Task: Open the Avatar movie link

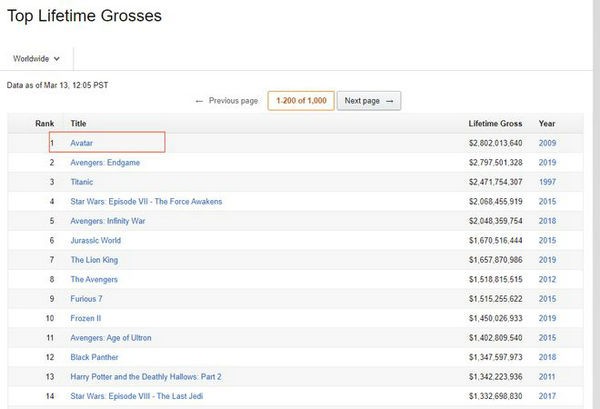Action: [x=81, y=143]
